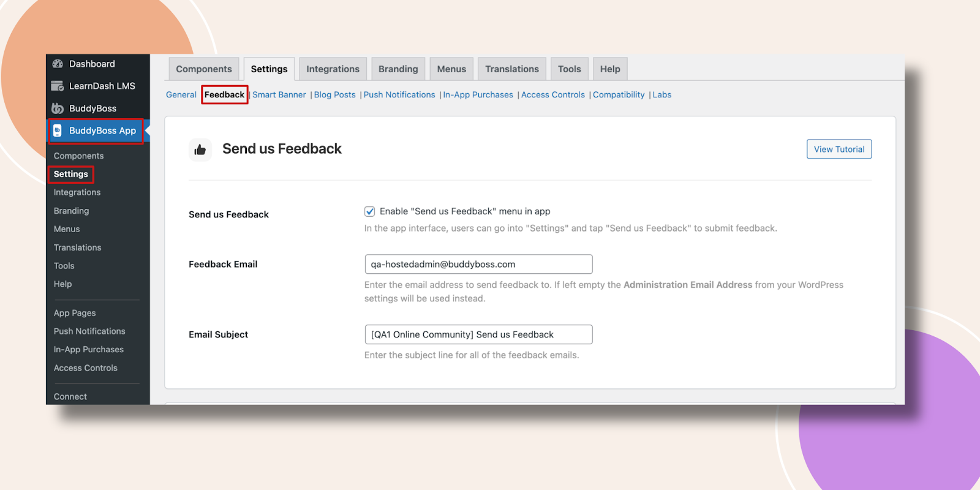Screen dimensions: 980x490
Task: Open the Integrations tab
Action: pyautogui.click(x=333, y=69)
